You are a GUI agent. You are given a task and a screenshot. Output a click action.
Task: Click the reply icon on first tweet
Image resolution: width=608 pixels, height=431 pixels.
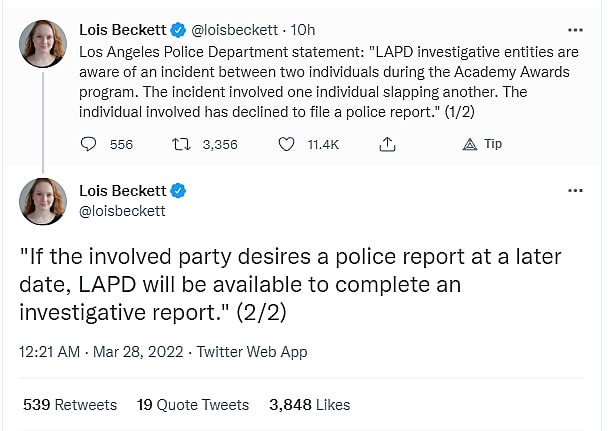[88, 145]
